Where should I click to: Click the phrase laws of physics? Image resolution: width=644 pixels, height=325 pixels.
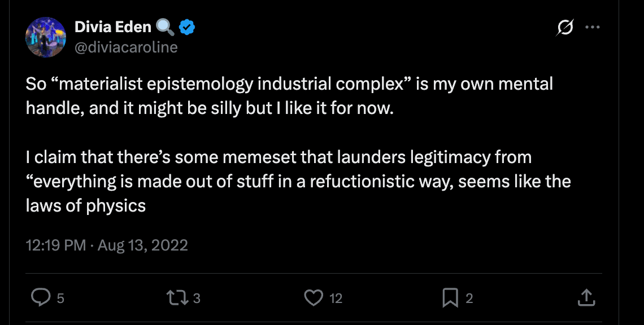(x=86, y=205)
